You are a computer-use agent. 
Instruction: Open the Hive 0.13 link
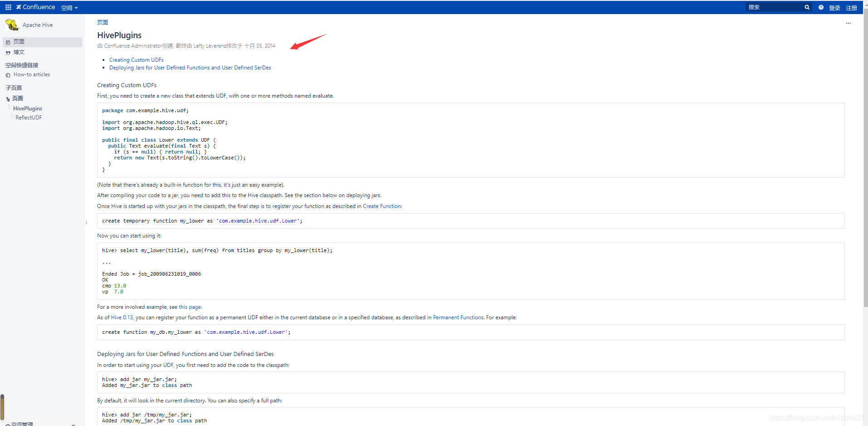(122, 317)
